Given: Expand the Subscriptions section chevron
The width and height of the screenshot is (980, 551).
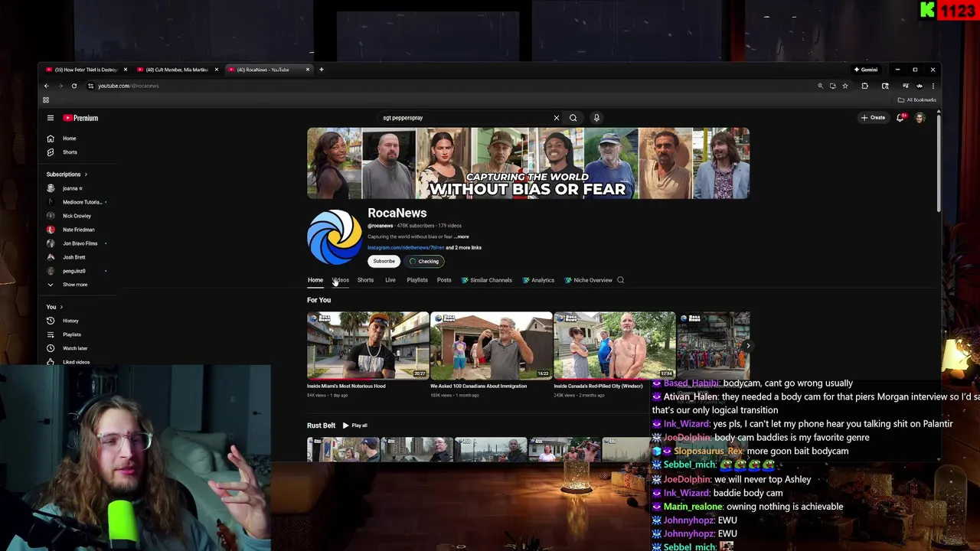Looking at the screenshot, I should [86, 174].
